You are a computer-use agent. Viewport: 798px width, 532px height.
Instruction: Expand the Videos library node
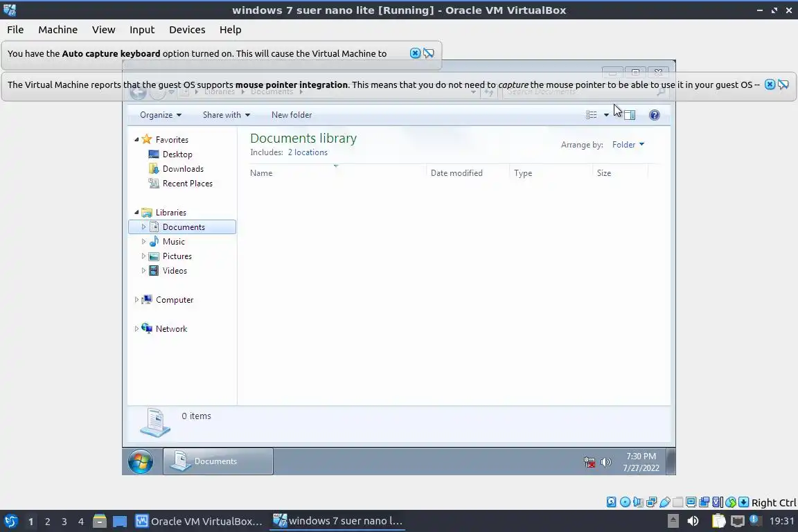coord(143,271)
